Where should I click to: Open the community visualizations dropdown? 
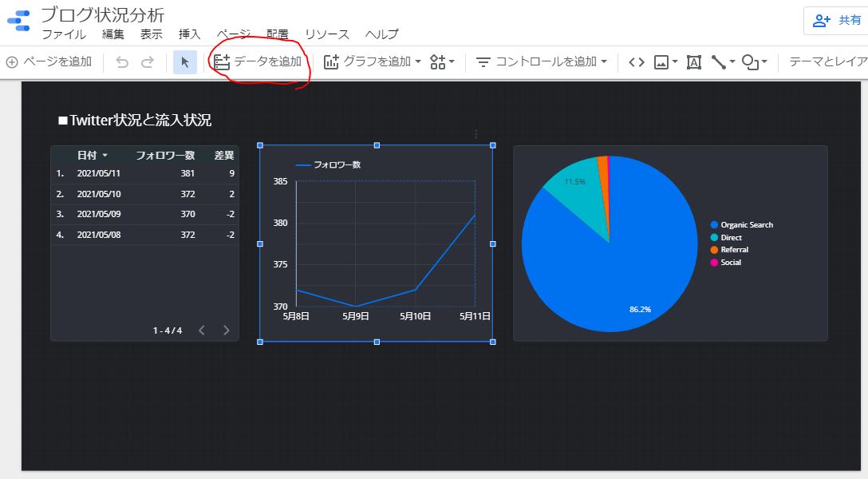[442, 62]
